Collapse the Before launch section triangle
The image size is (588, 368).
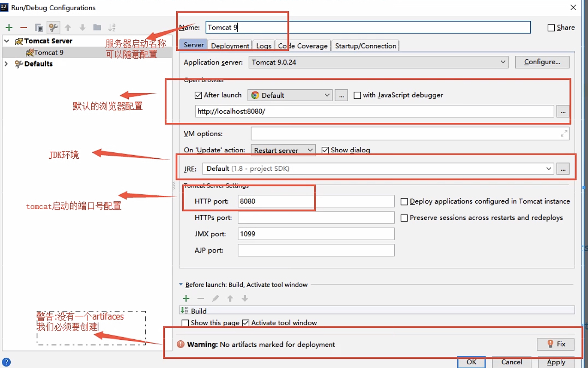(181, 285)
